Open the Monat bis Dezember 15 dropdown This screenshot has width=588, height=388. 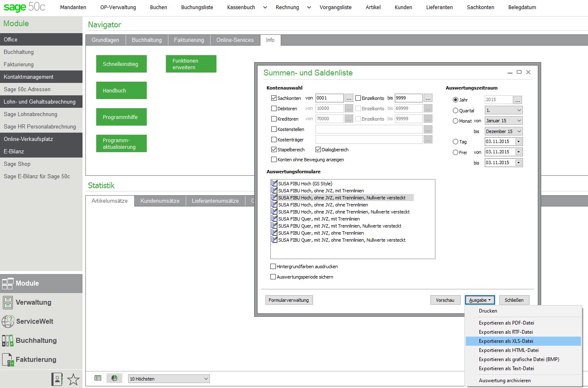pyautogui.click(x=503, y=131)
